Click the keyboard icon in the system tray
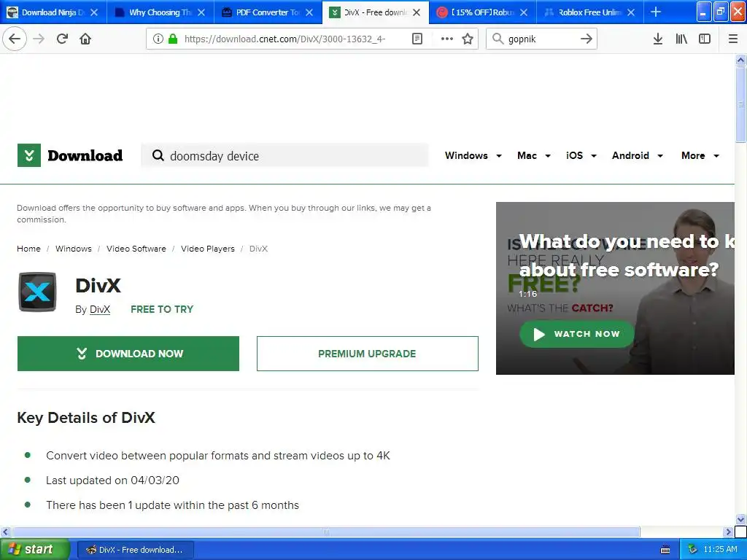 (665, 550)
